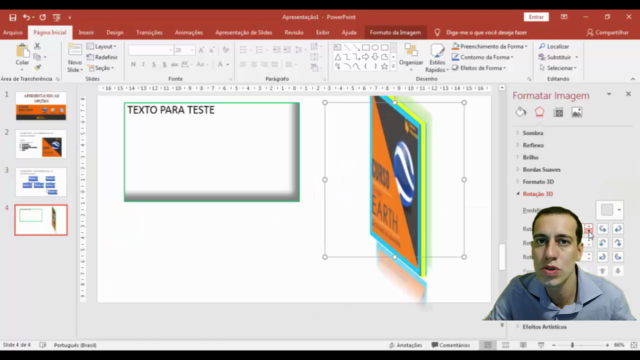Viewport: 640px width, 360px height.
Task: Activate the format painter brush
Action: point(37,67)
